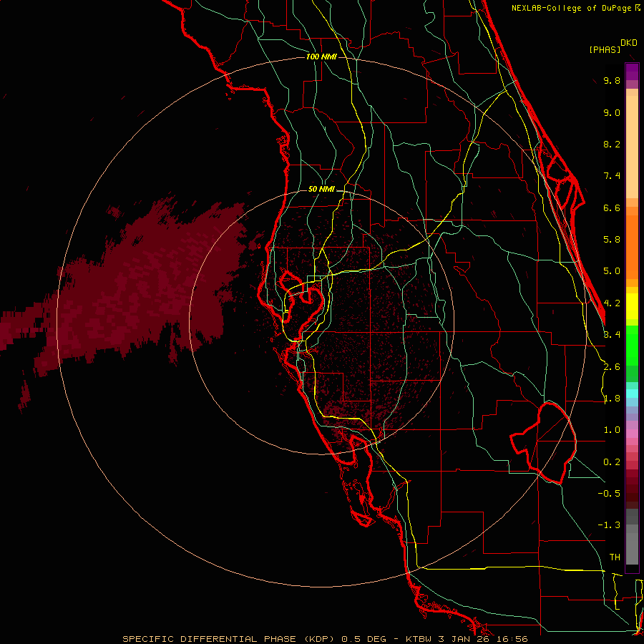Click the 16:56 timestamp
Viewport: 644px width, 644px height.
point(512,639)
